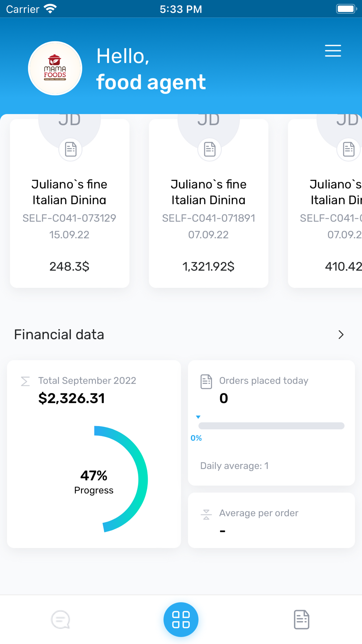
Task: Open the Financial data section heading
Action: 59,335
